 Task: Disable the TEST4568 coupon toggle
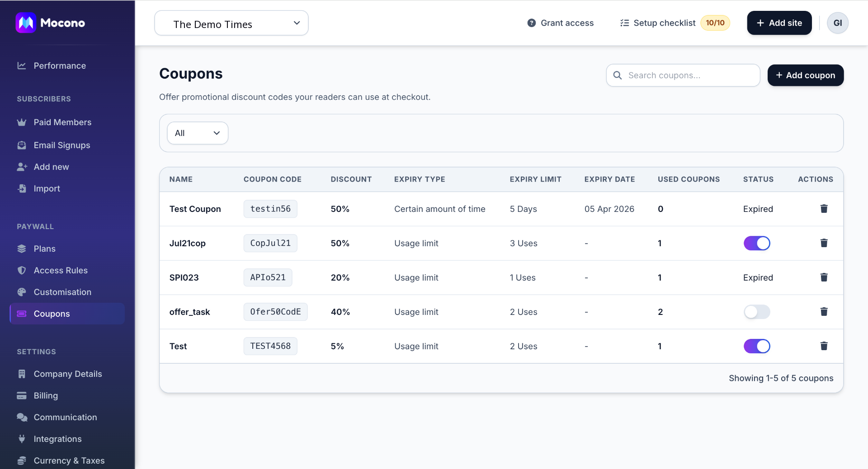[x=757, y=346]
